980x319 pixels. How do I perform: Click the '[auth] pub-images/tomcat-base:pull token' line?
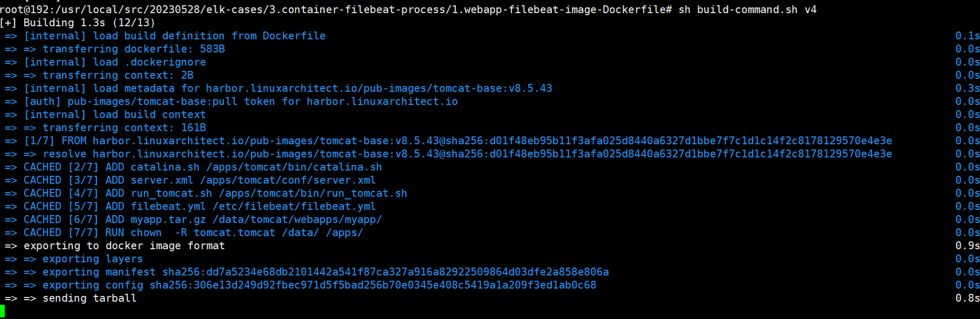click(x=241, y=101)
